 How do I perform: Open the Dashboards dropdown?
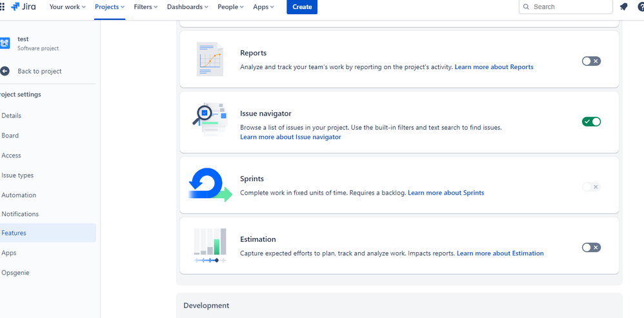click(187, 7)
